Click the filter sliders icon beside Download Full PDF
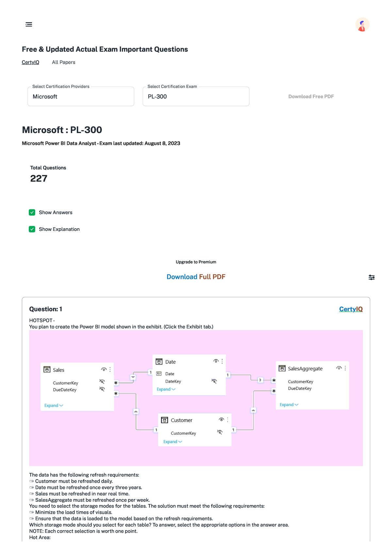 (372, 277)
